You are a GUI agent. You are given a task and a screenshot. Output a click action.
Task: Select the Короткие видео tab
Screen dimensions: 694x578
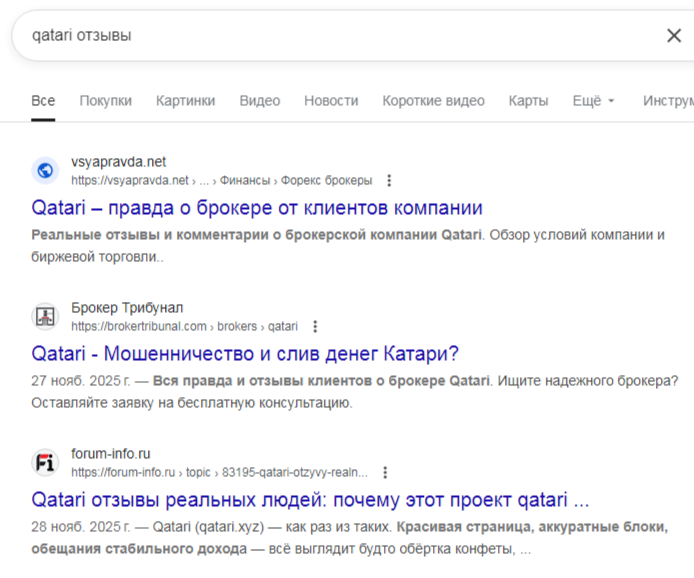433,101
